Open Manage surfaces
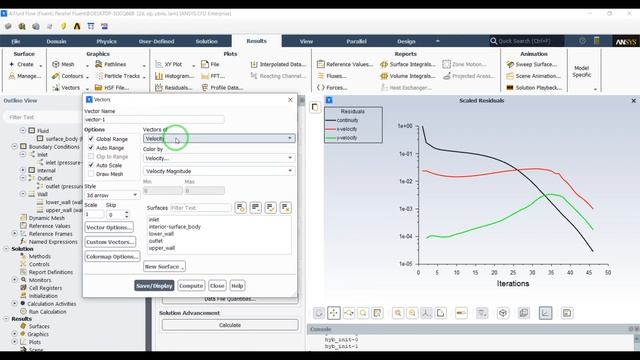Screen dimensions: 640x360 pos(25,76)
